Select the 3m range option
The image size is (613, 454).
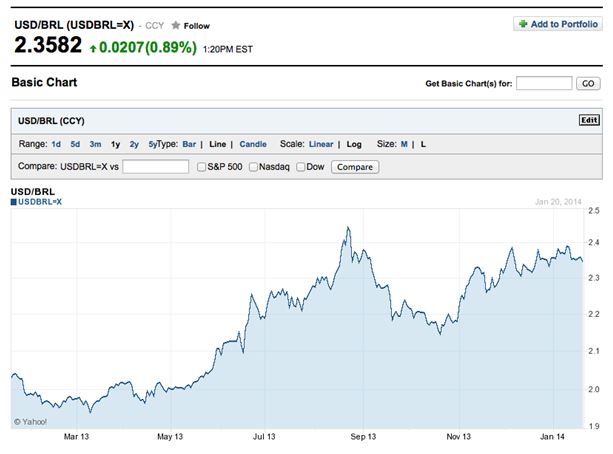click(95, 144)
